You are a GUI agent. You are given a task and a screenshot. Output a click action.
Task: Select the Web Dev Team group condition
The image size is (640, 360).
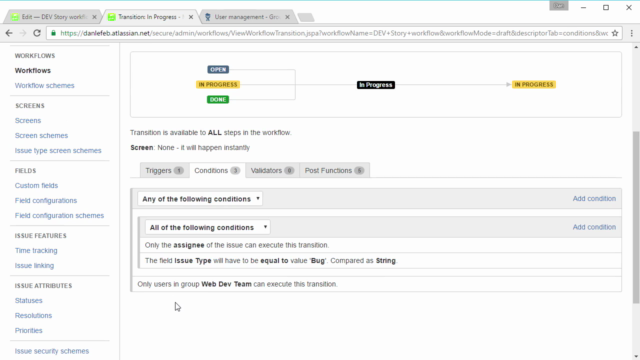(377, 284)
